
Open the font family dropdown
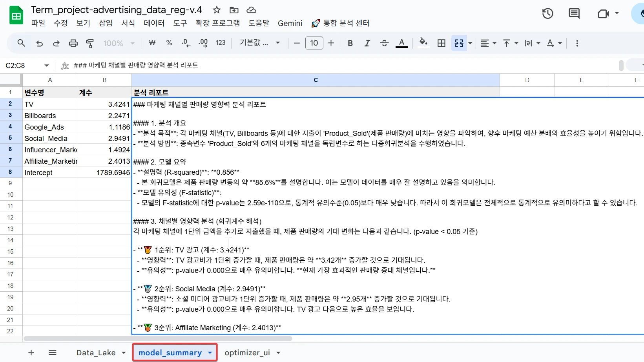(x=260, y=43)
